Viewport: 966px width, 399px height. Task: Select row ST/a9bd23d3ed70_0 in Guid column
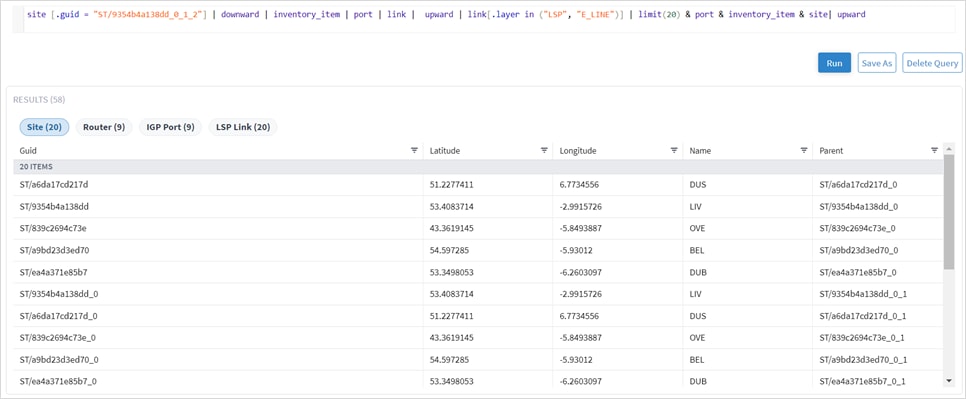tap(60, 360)
